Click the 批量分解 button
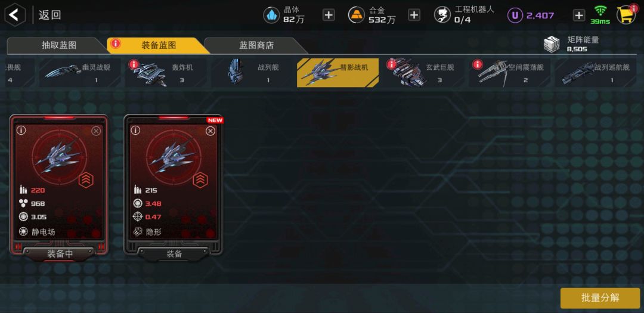 tap(600, 298)
